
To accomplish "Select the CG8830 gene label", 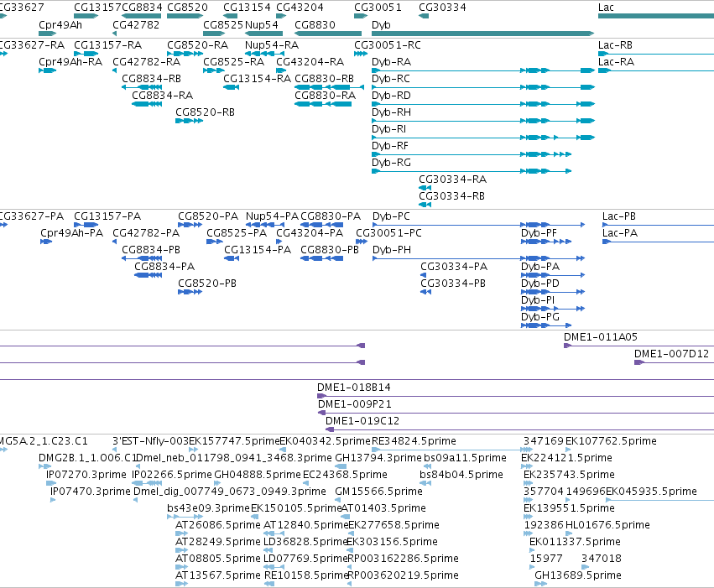I will 315,24.
